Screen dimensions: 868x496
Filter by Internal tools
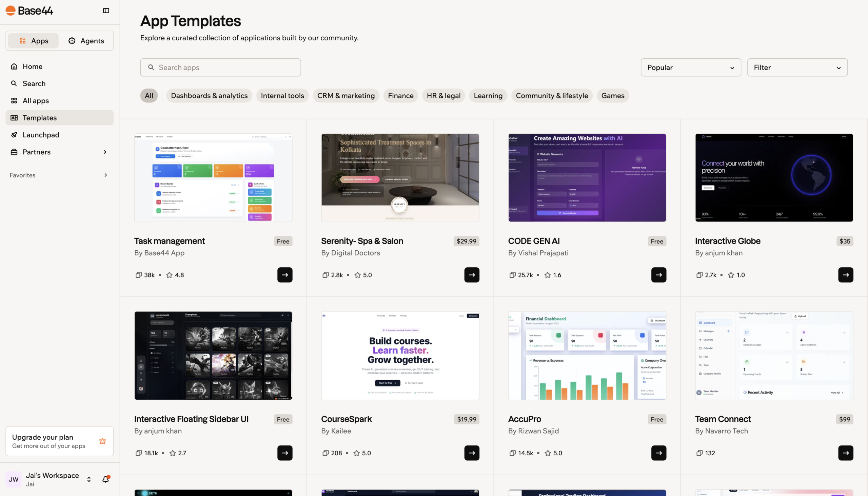point(282,95)
